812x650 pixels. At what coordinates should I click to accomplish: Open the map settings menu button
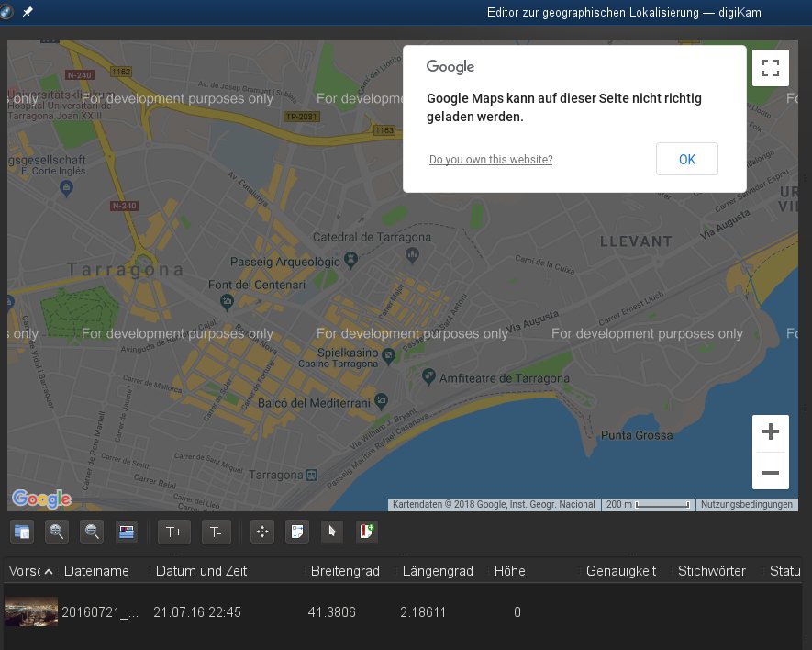(x=22, y=531)
